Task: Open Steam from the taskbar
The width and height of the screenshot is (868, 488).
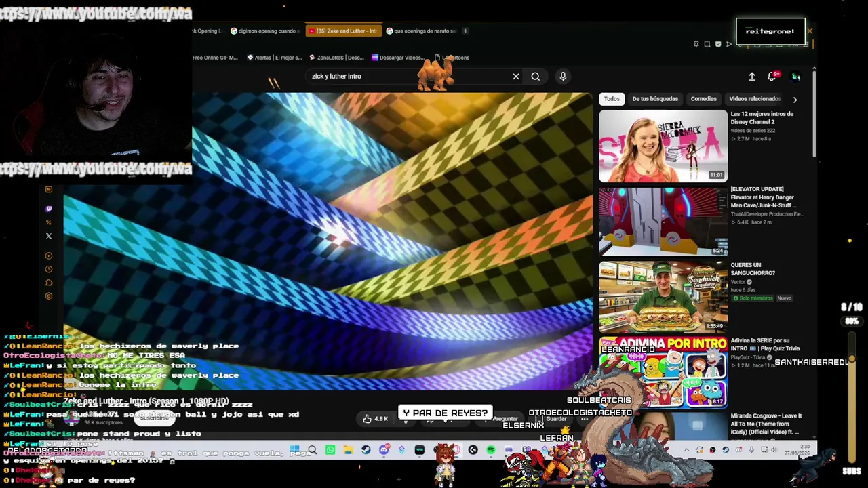Action: [x=366, y=450]
